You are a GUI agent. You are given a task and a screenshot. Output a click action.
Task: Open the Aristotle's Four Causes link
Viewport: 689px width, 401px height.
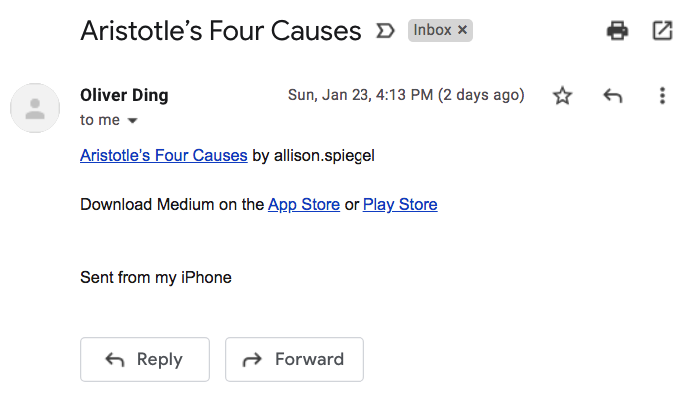point(163,155)
